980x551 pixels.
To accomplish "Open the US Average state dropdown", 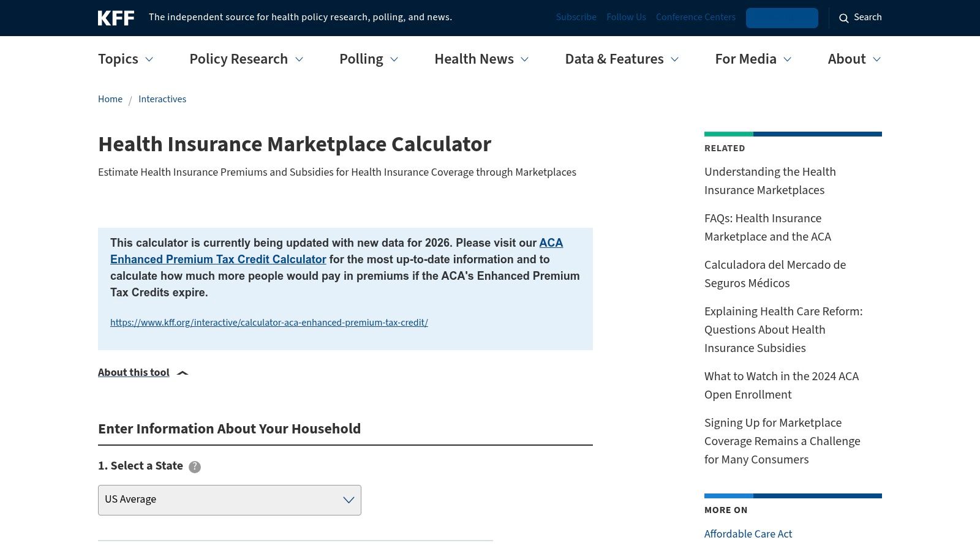I will coord(229,500).
